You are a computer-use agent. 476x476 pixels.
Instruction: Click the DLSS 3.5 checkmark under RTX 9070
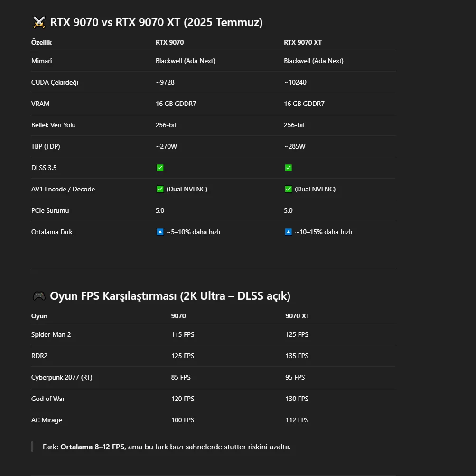pyautogui.click(x=160, y=168)
